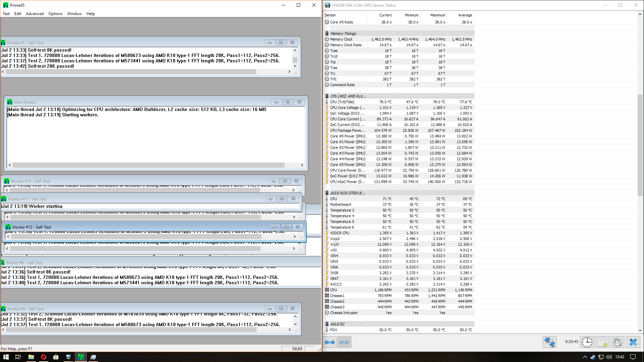Click the Steam icon in the system tray

(x=593, y=357)
